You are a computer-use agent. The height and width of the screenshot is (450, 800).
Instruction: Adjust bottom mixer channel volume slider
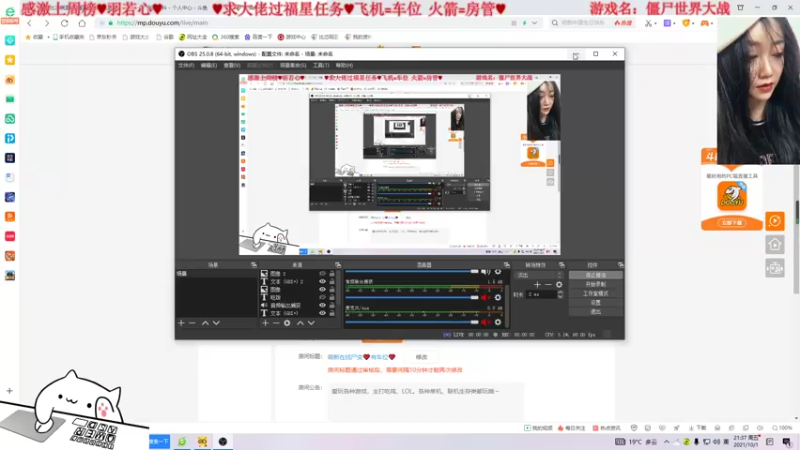[412, 322]
